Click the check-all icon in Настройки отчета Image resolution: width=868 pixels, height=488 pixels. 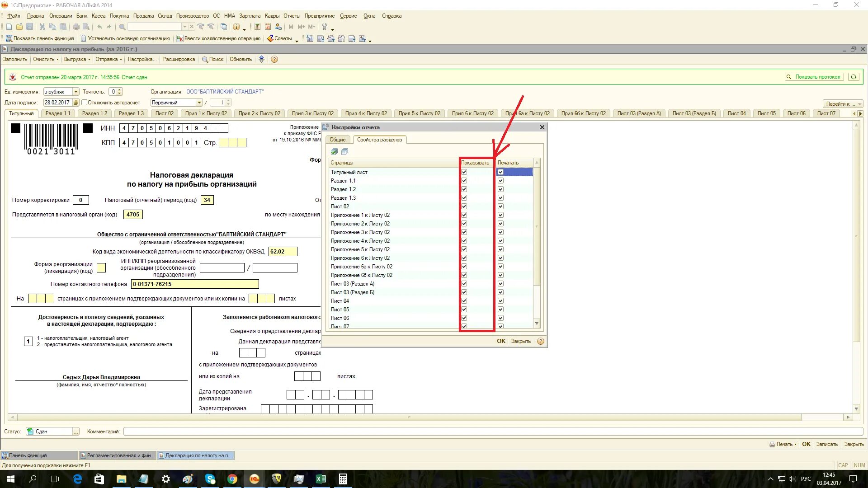pyautogui.click(x=334, y=152)
